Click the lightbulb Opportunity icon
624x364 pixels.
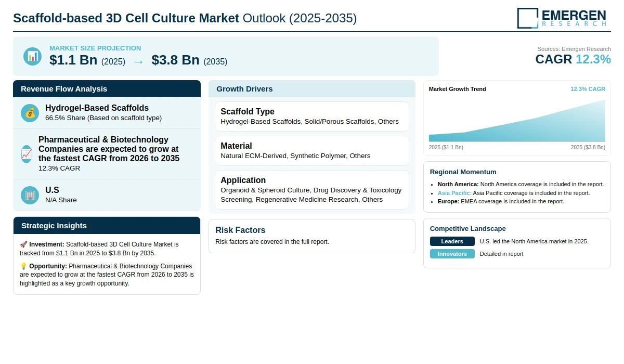tap(23, 266)
